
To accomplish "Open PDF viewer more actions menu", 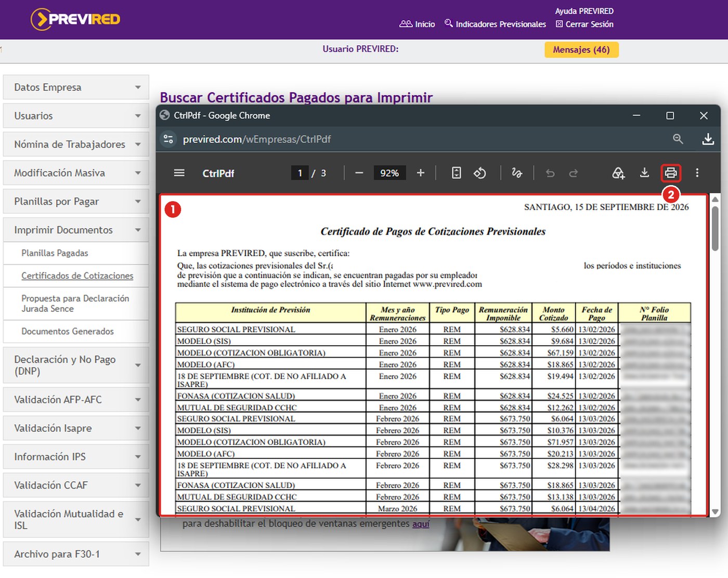I will point(697,173).
